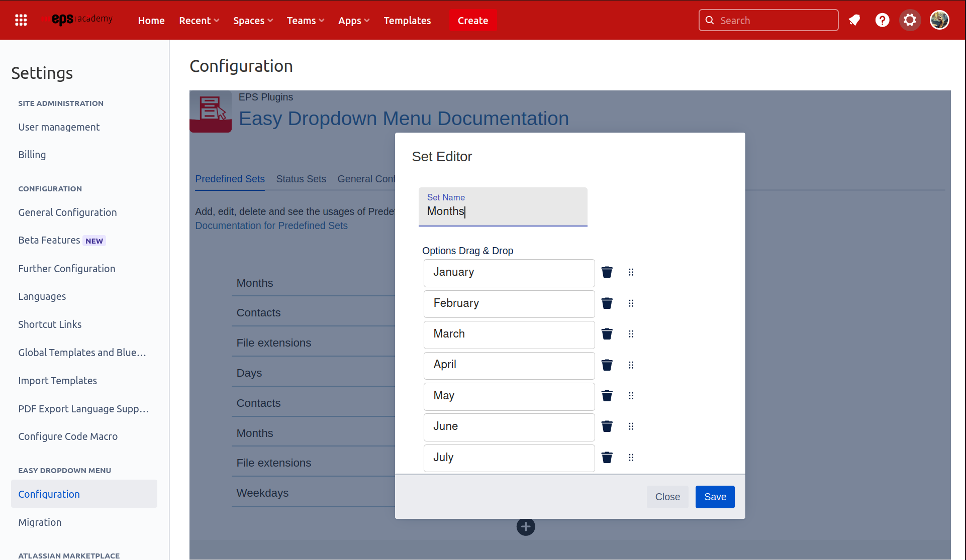Delete the January option with trash icon
The width and height of the screenshot is (966, 560).
pos(607,272)
